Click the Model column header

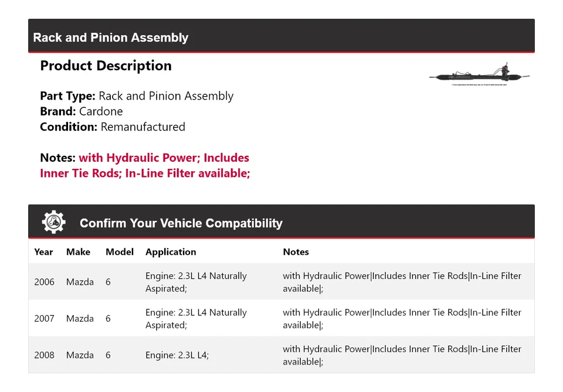pos(120,252)
